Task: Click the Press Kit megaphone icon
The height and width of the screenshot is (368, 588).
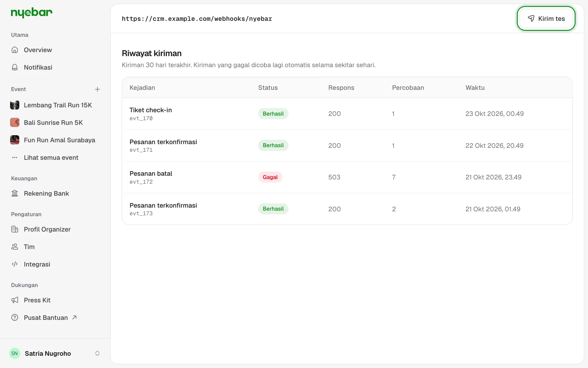Action: coord(15,300)
